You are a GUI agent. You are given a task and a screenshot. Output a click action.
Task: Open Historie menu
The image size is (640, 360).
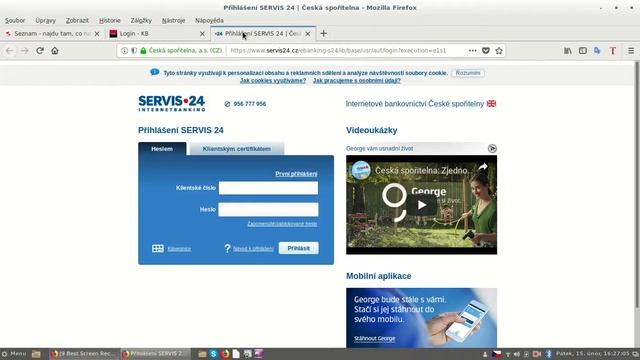click(110, 20)
